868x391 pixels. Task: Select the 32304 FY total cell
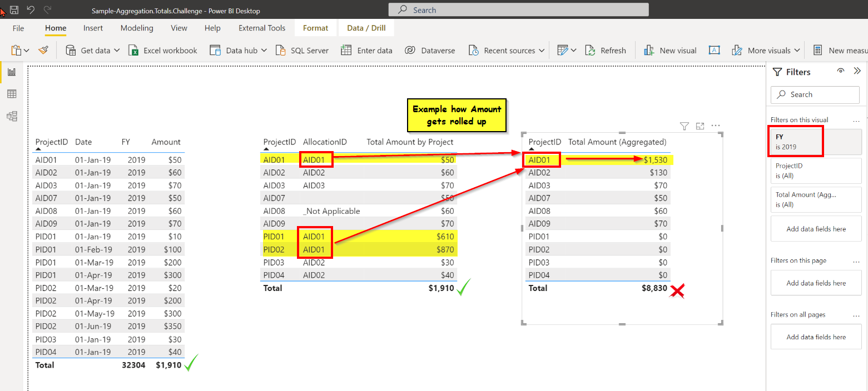click(133, 365)
